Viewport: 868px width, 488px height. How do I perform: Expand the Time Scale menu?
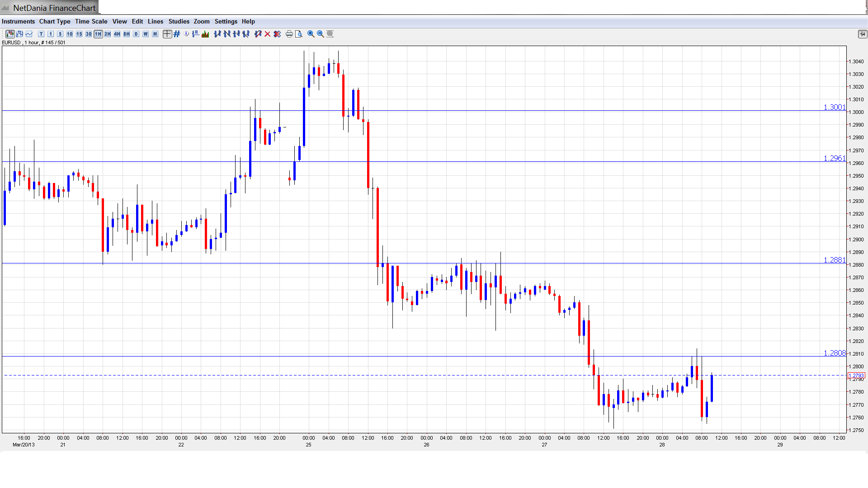(x=91, y=21)
